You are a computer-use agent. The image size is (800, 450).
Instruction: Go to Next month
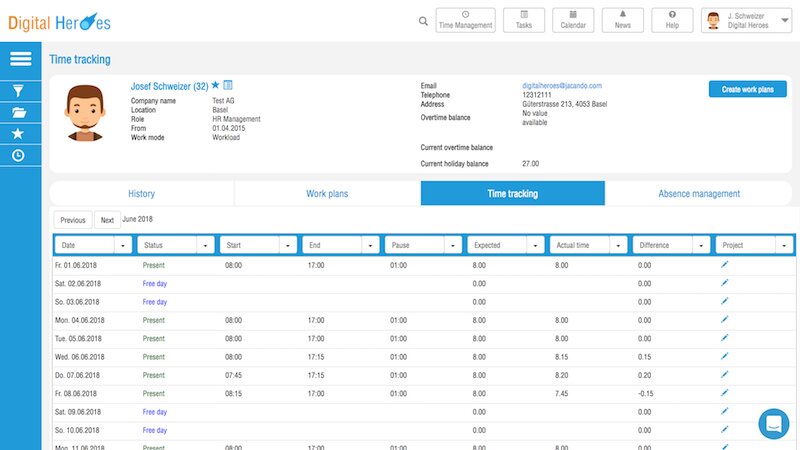(107, 220)
